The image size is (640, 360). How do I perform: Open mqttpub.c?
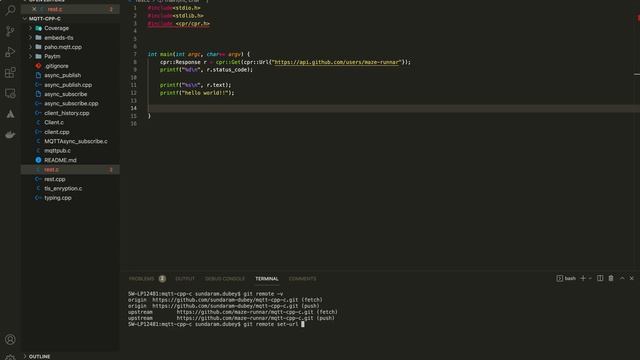click(x=57, y=151)
